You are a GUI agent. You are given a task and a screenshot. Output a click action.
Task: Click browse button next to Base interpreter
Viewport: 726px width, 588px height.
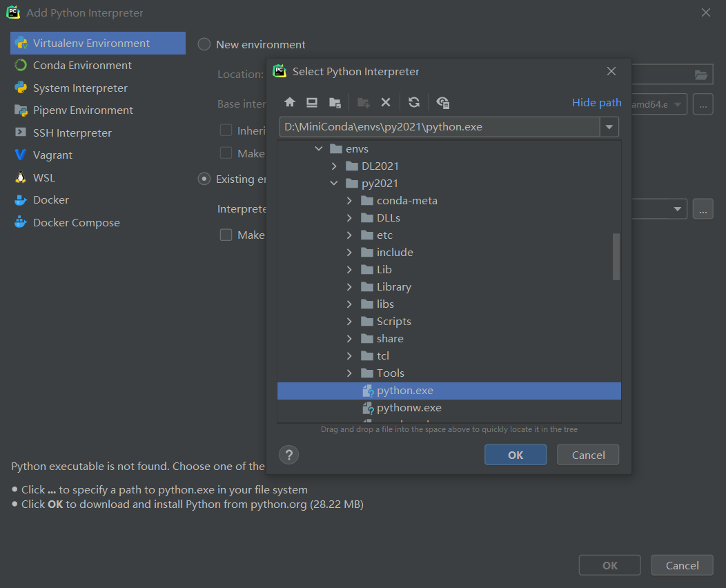point(703,104)
